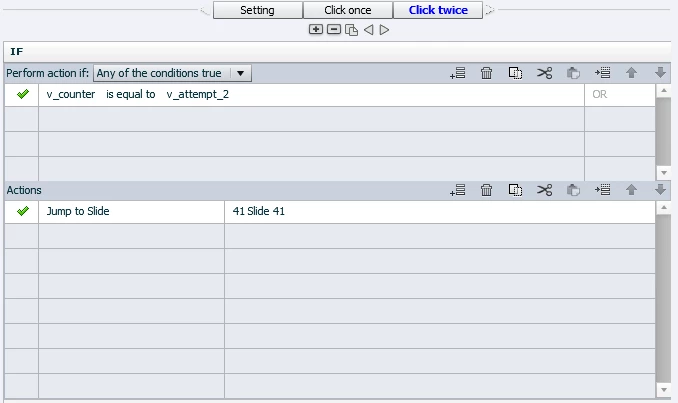Select the Click twice tab

438,10
